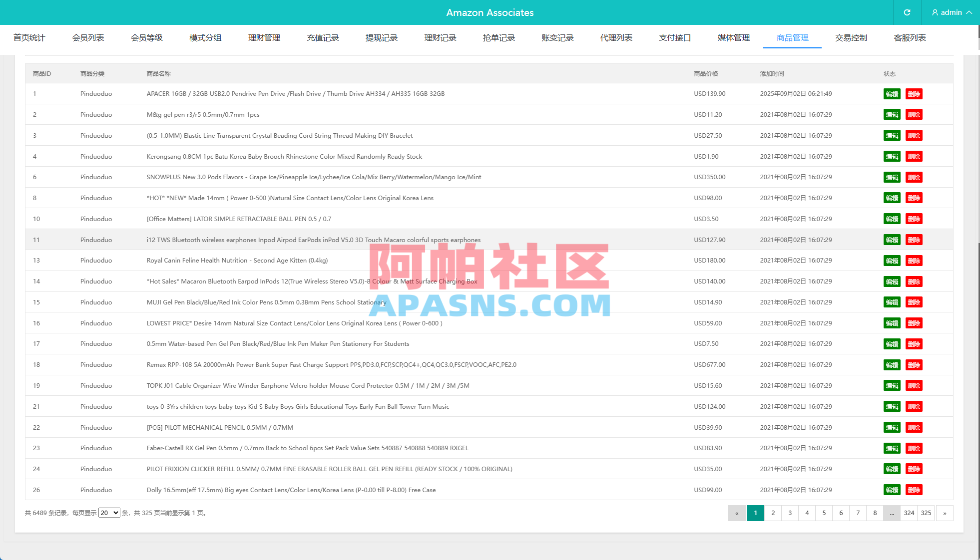Open the 会员等级 section
980x560 pixels.
pos(146,37)
